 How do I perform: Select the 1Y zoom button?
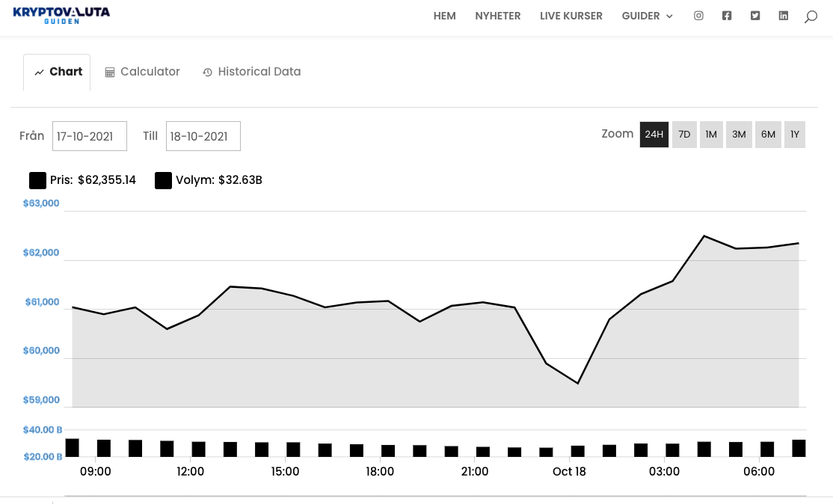pyautogui.click(x=795, y=134)
